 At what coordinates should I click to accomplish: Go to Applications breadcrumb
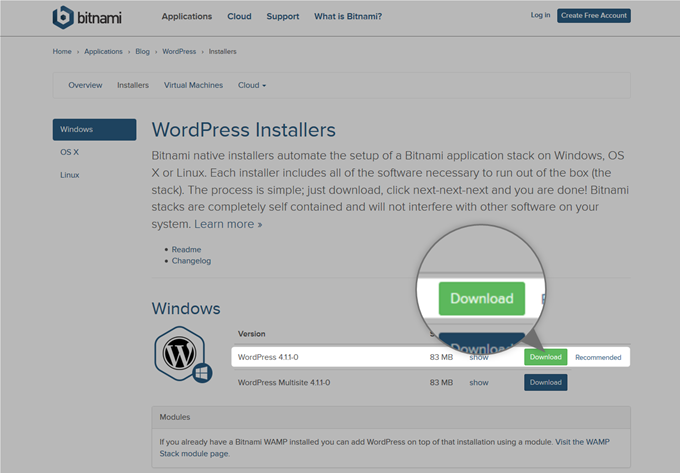click(103, 51)
